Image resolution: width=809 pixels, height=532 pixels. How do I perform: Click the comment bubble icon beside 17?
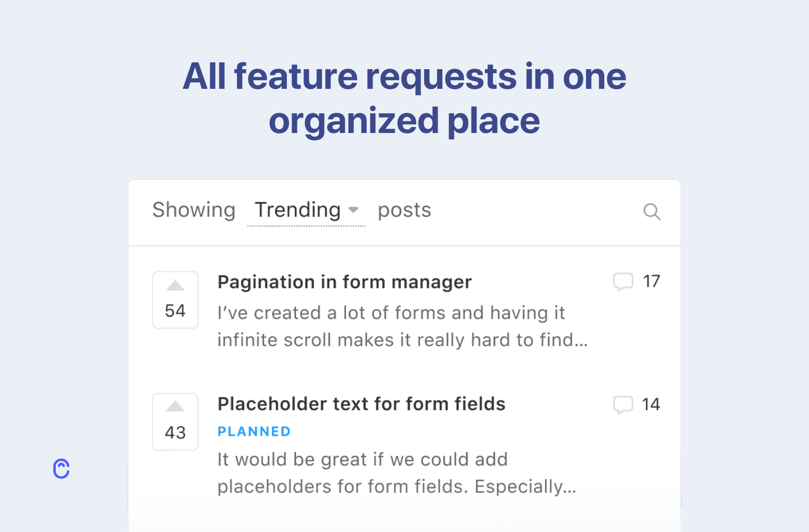(x=623, y=281)
